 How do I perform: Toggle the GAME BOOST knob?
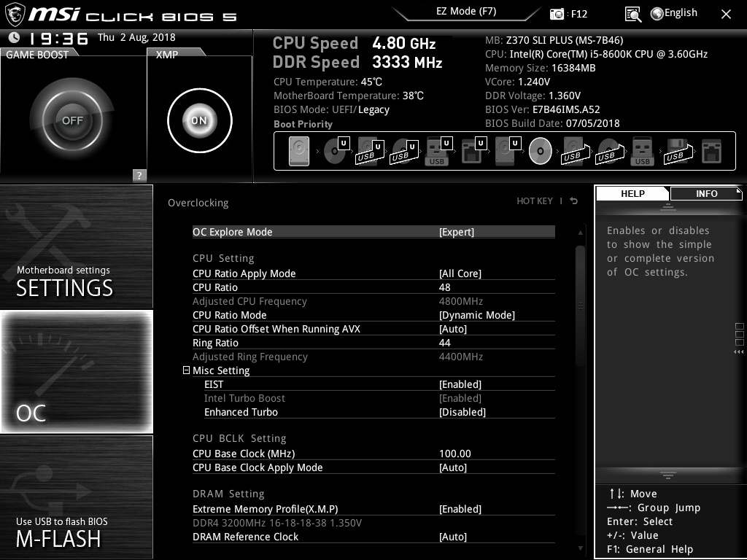tap(72, 120)
